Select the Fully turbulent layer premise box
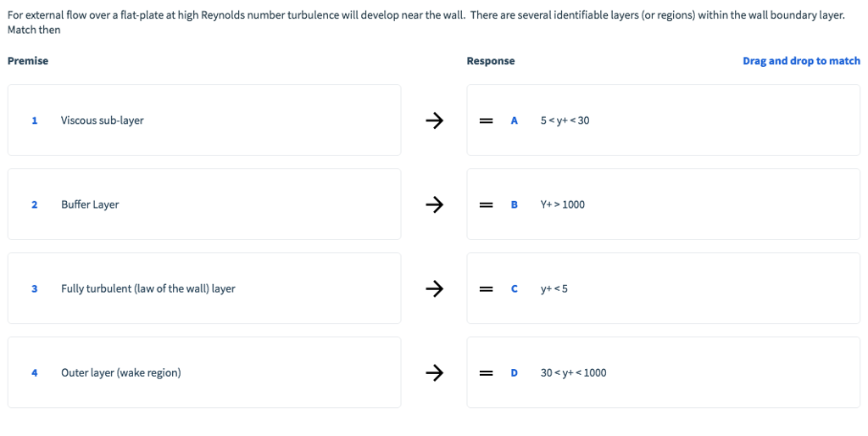This screenshot has width=868, height=436. (x=203, y=288)
